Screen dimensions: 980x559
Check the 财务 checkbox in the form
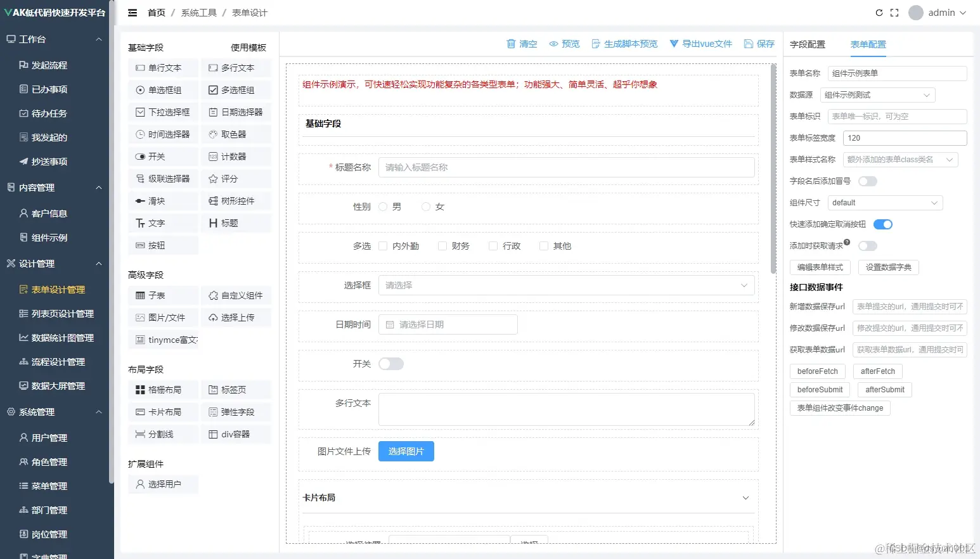(442, 245)
